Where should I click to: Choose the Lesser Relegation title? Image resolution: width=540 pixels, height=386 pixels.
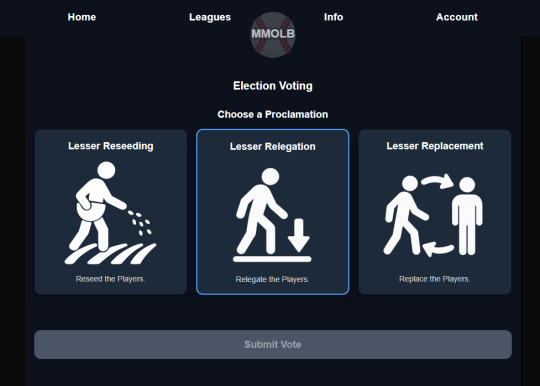(272, 147)
